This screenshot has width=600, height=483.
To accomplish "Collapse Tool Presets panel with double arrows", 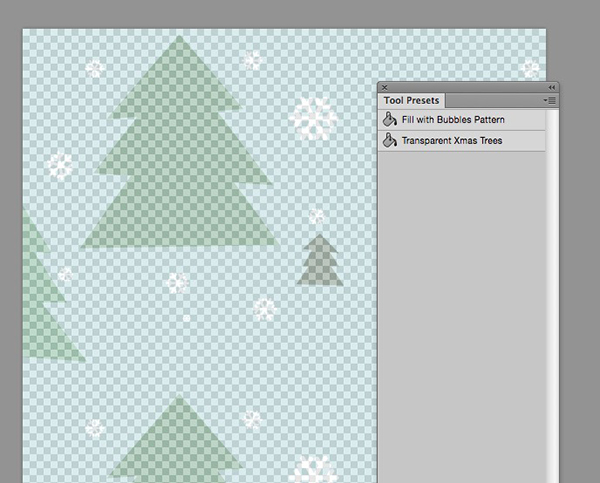I will pos(551,88).
